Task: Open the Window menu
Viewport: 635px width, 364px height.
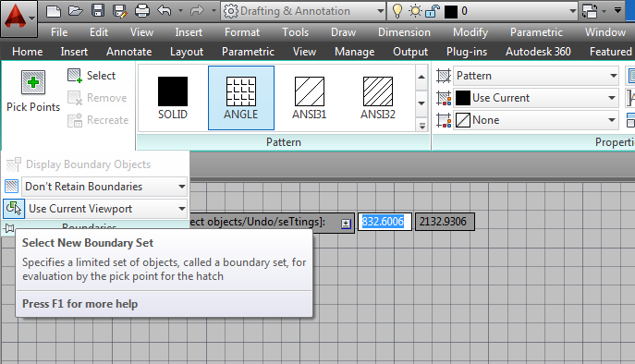Action: [x=605, y=32]
